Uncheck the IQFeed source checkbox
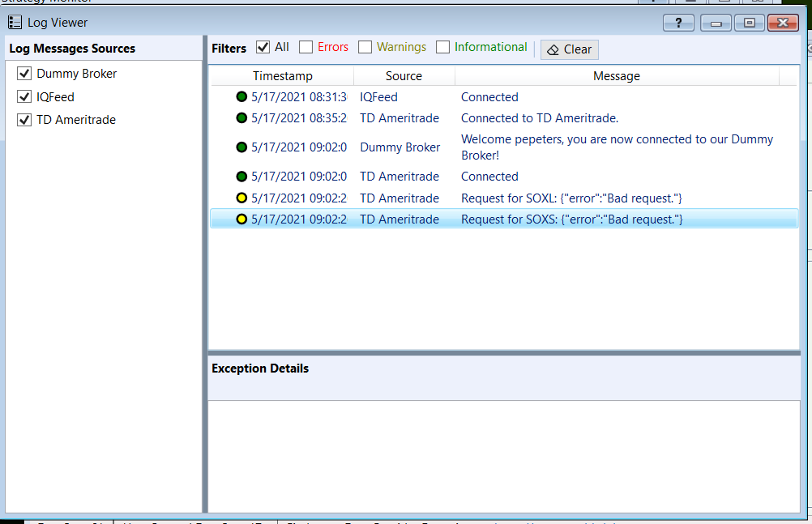Image resolution: width=812 pixels, height=524 pixels. [x=24, y=97]
